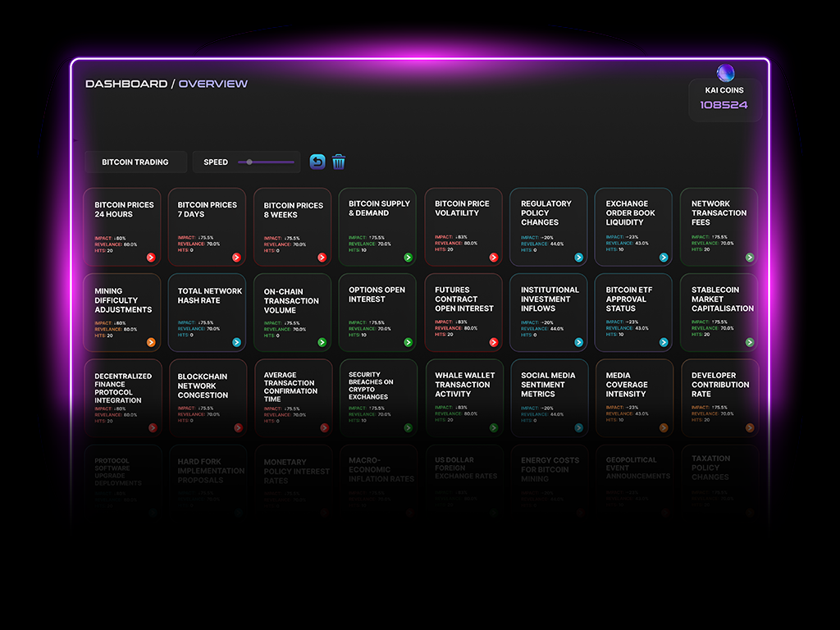Click the red arrow on Futures Contract Open Interest

[493, 342]
